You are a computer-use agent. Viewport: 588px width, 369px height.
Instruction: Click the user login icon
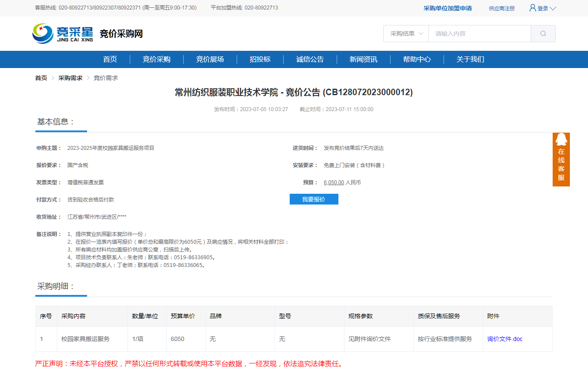click(532, 8)
